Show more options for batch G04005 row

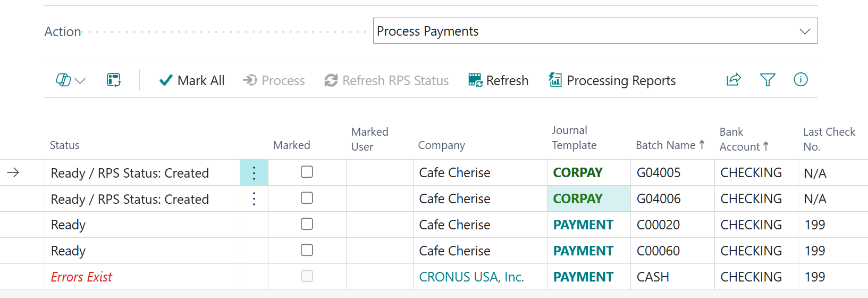254,173
